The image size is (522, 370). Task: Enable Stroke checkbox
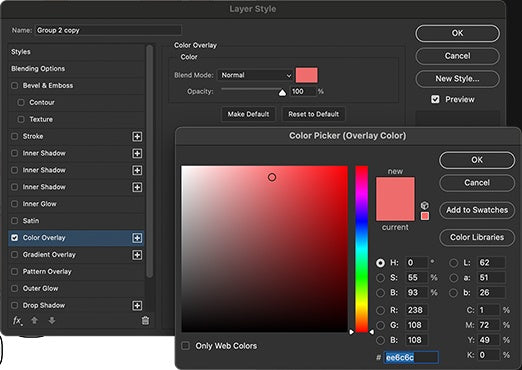click(14, 136)
